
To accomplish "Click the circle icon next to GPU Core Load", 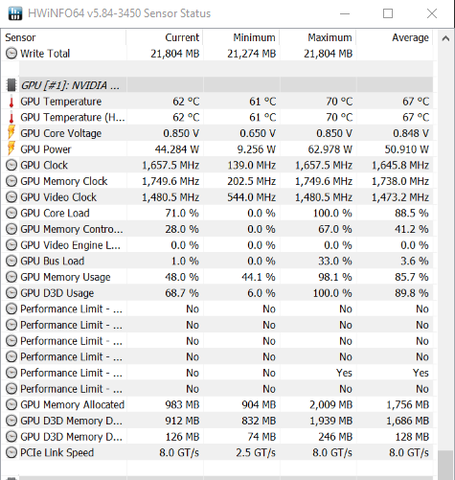I will (11, 213).
